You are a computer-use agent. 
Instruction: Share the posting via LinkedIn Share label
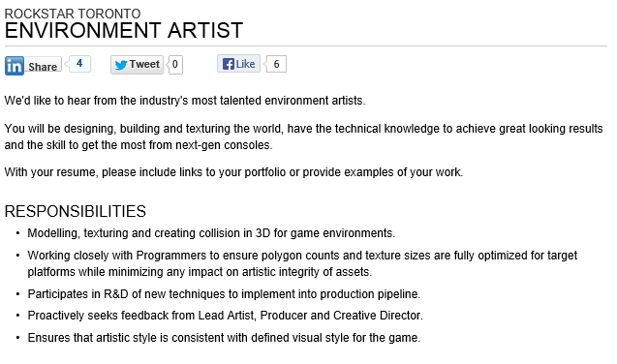[x=43, y=67]
